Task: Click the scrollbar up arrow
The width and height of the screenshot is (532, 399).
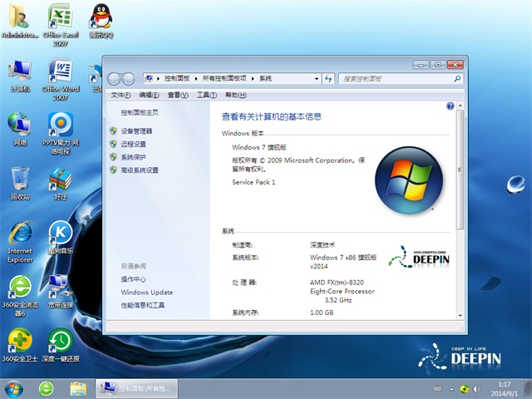Action: click(x=460, y=106)
